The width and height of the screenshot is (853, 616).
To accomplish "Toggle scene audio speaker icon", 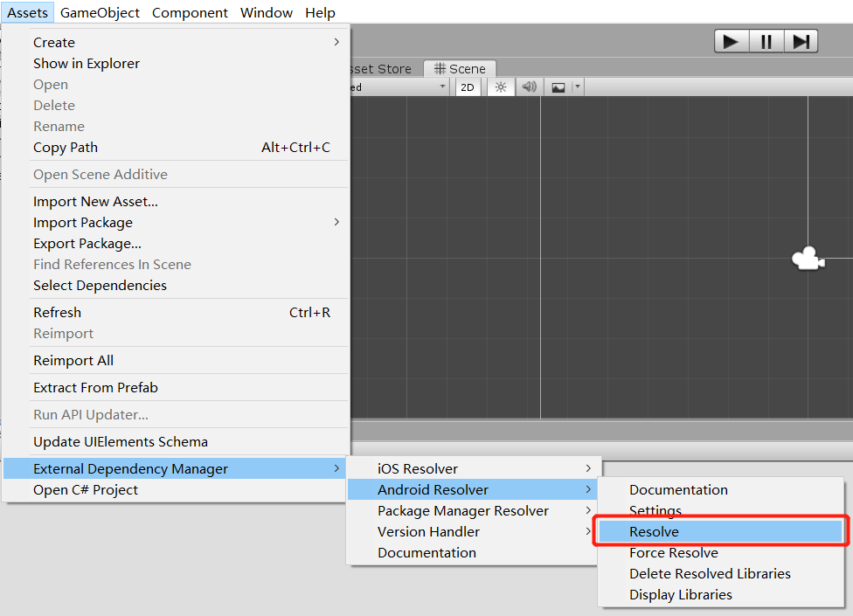I will click(528, 87).
